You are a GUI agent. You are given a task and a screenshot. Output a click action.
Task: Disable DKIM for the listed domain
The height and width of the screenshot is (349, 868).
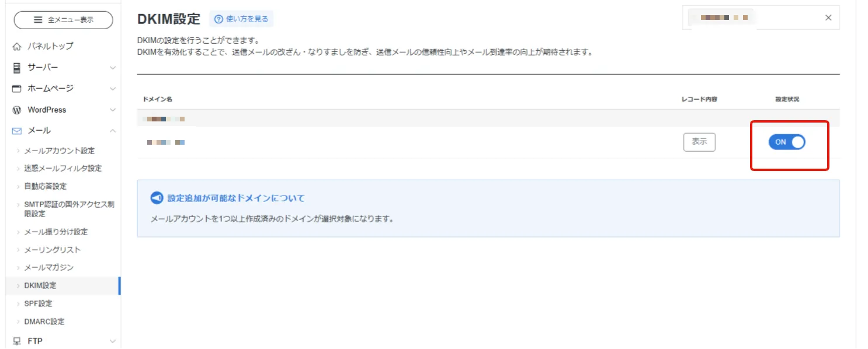787,142
